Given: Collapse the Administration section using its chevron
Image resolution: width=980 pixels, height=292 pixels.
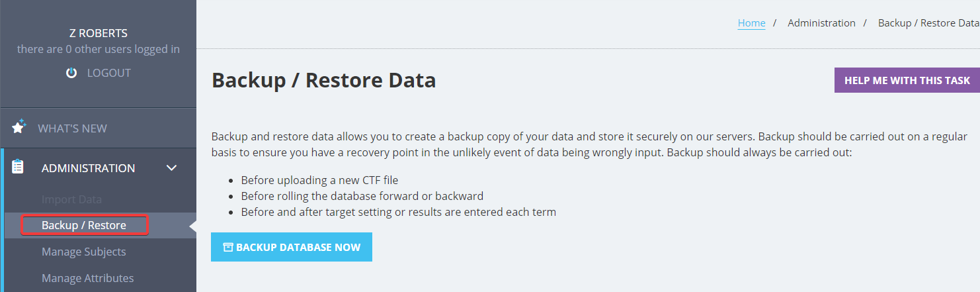Looking at the screenshot, I should coord(171,168).
